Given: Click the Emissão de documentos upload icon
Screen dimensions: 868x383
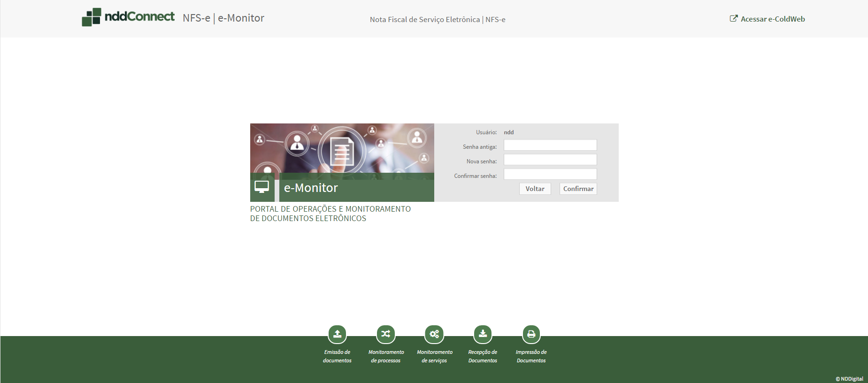Looking at the screenshot, I should point(337,334).
